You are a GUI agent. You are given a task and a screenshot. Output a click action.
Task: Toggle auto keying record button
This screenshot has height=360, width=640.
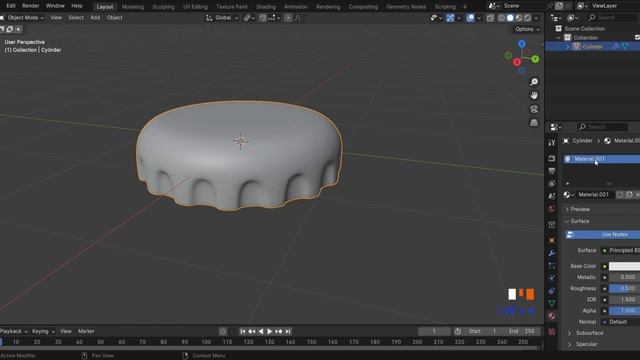tap(223, 331)
